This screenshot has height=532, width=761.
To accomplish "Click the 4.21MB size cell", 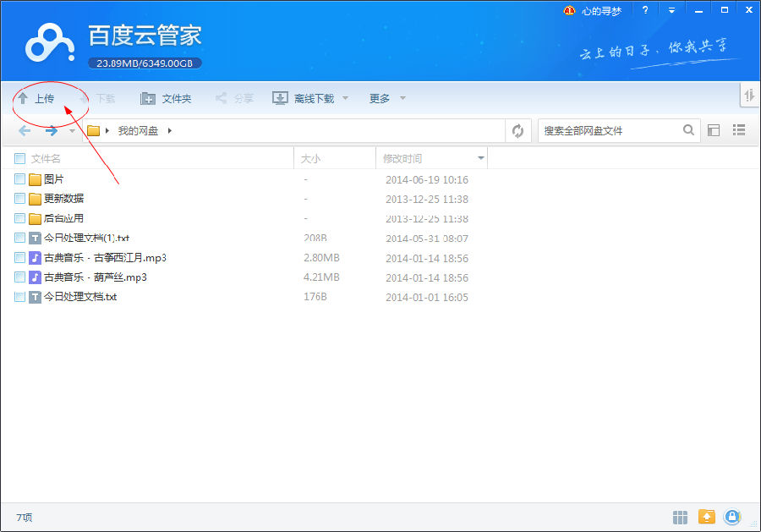I will tap(321, 277).
